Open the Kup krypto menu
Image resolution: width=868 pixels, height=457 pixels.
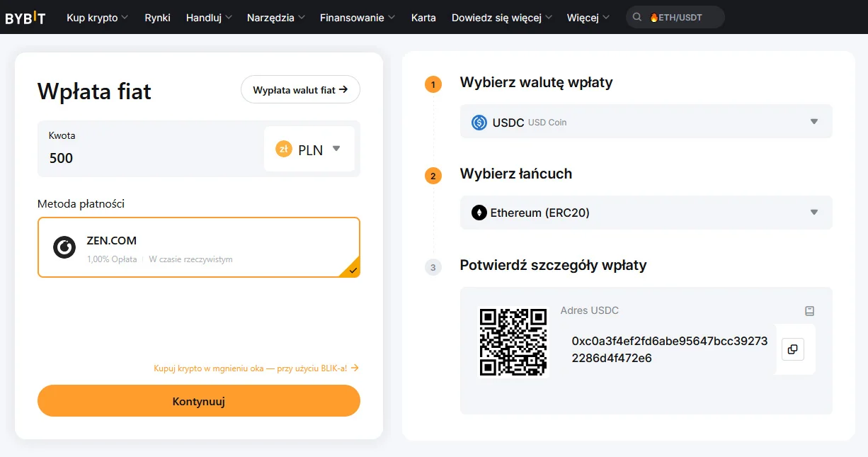pos(98,18)
